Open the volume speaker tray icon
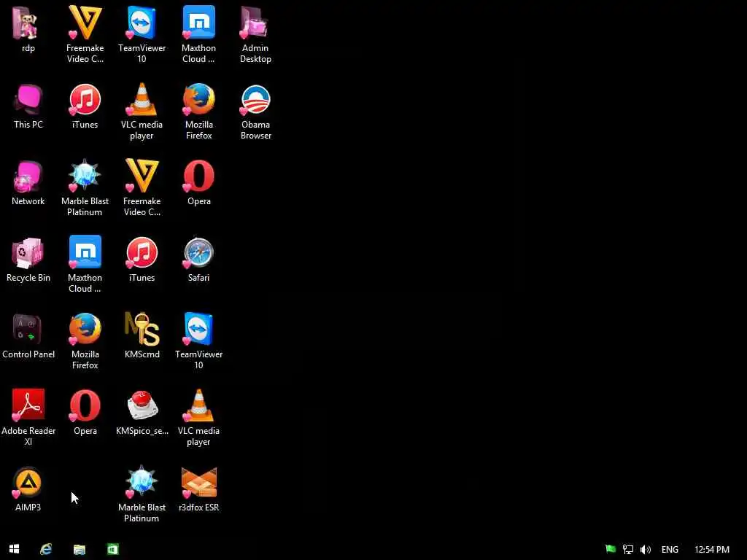The height and width of the screenshot is (560, 747). tap(646, 550)
